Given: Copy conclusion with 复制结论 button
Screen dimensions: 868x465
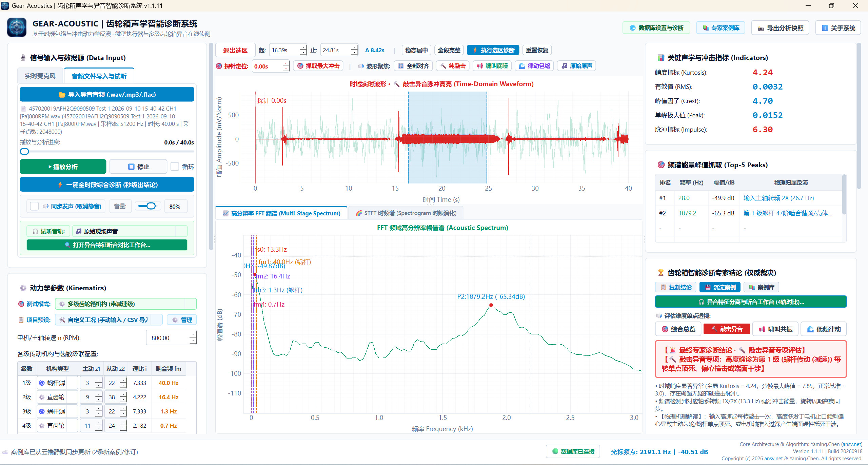Looking at the screenshot, I should pyautogui.click(x=675, y=287).
